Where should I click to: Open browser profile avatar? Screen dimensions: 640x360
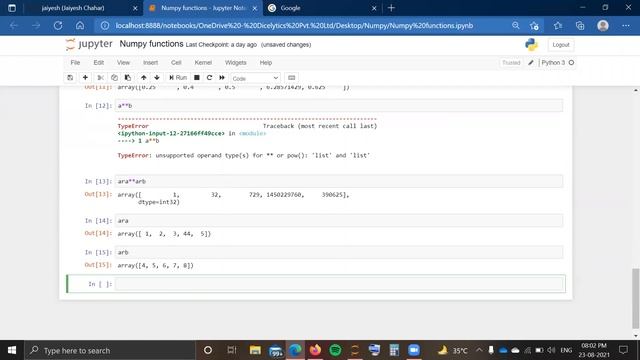point(603,25)
